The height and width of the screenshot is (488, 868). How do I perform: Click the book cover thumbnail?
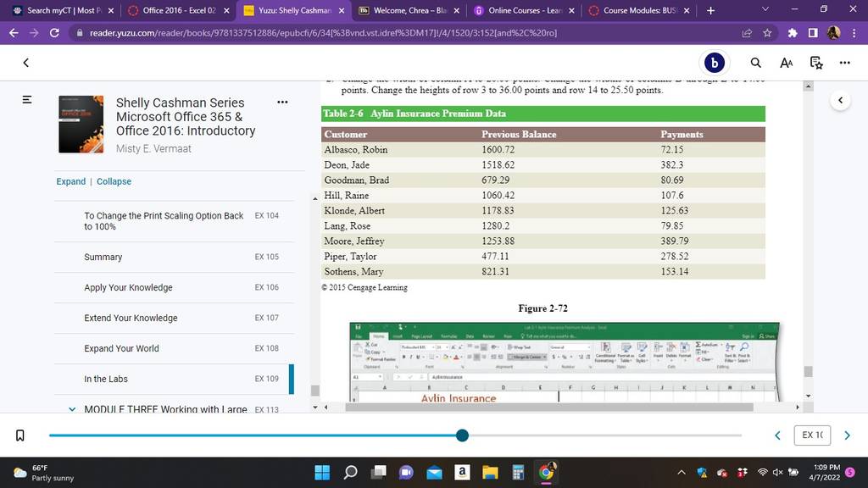81,124
